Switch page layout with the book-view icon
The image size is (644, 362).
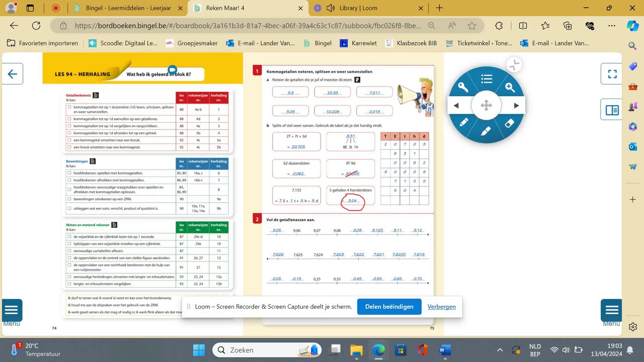coord(612,110)
